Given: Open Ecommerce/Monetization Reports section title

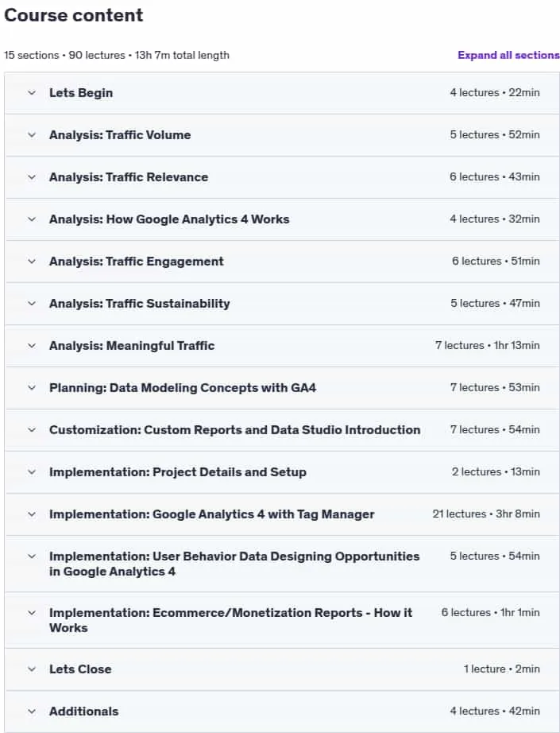Looking at the screenshot, I should coord(230,620).
